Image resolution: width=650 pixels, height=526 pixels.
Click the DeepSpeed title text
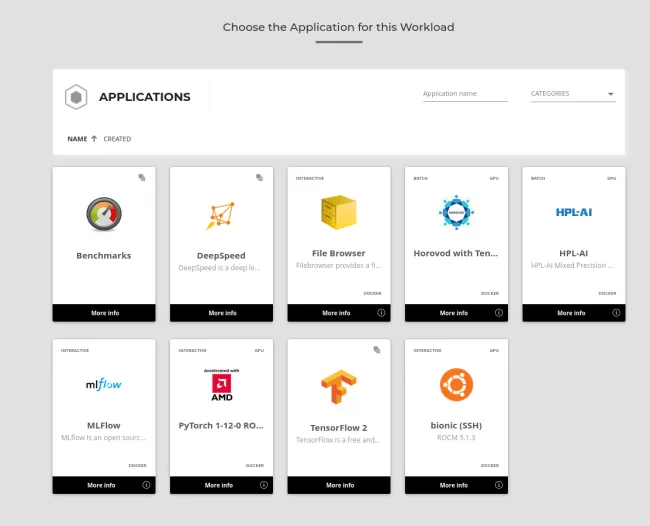(x=221, y=256)
